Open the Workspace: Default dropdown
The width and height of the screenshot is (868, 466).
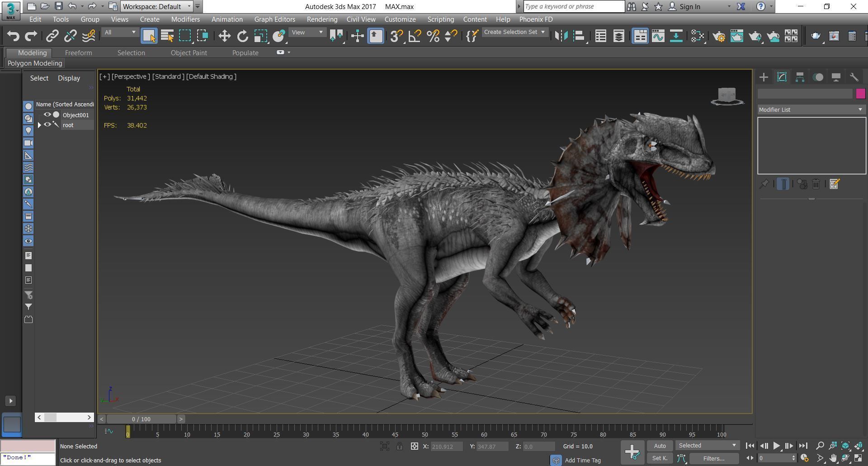click(157, 6)
